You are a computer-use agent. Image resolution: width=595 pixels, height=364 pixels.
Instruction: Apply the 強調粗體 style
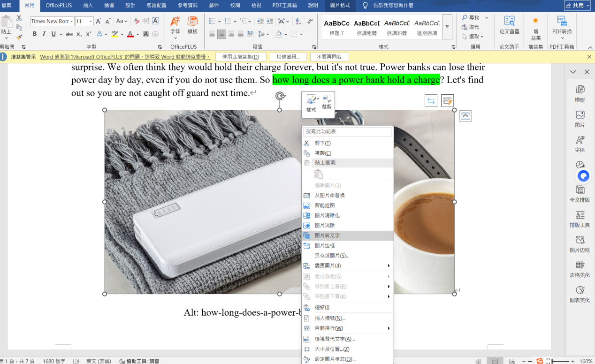366,27
